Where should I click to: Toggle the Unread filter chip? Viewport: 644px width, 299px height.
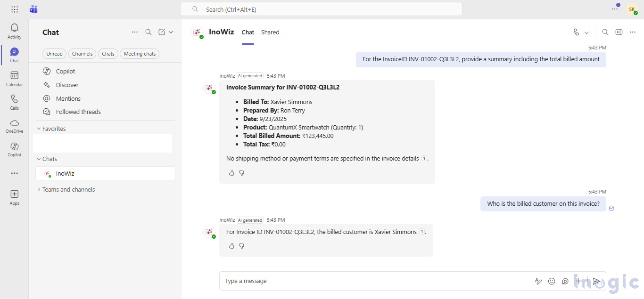pyautogui.click(x=54, y=54)
